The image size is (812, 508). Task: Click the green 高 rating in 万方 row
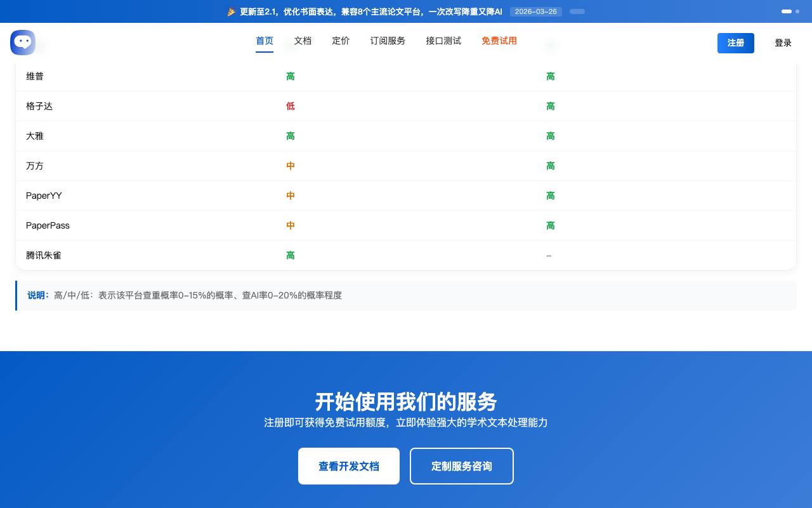click(x=551, y=166)
